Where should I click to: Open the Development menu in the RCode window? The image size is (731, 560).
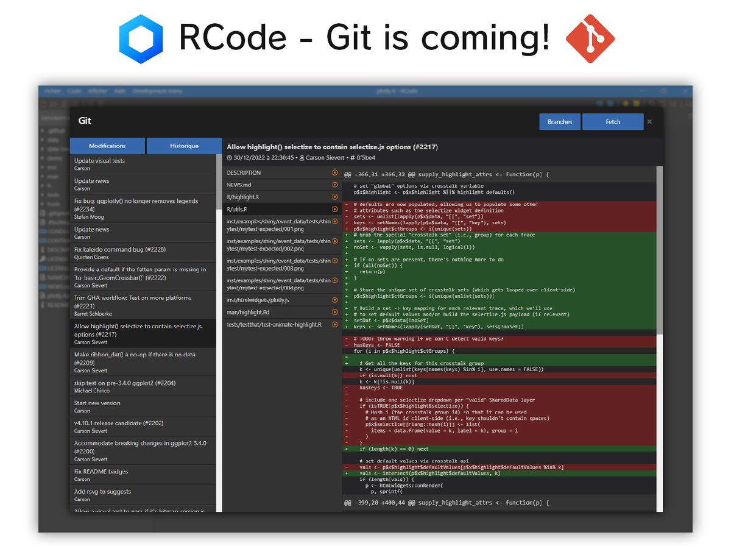(157, 91)
